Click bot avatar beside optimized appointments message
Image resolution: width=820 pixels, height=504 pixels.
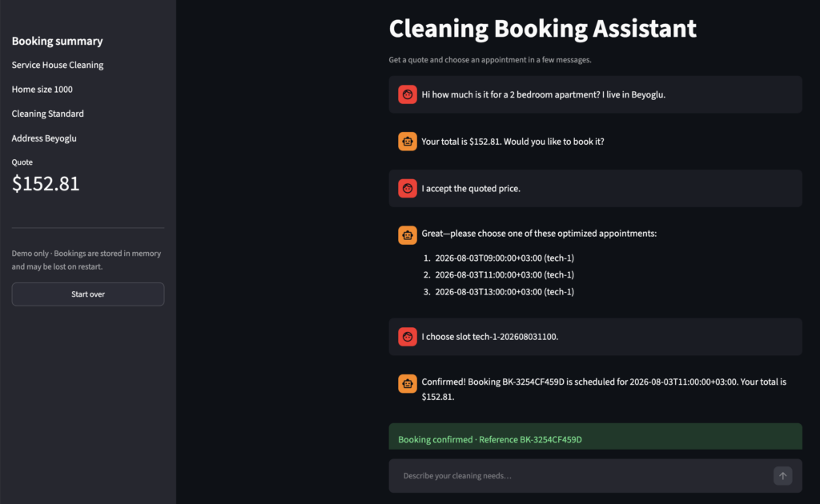click(408, 235)
